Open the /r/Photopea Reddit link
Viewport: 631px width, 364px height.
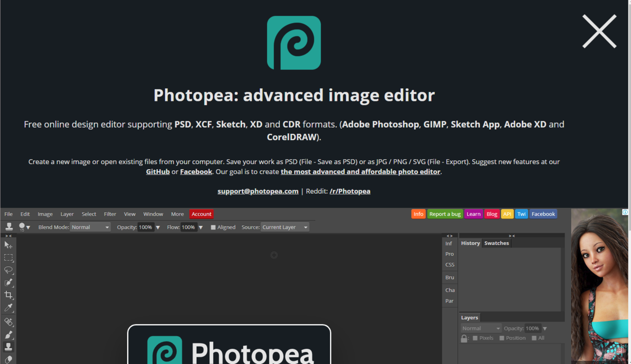[350, 191]
